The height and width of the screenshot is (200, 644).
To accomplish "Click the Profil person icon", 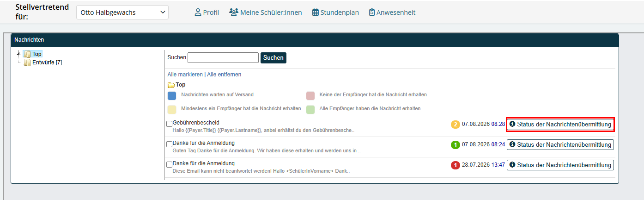I will pos(198,12).
